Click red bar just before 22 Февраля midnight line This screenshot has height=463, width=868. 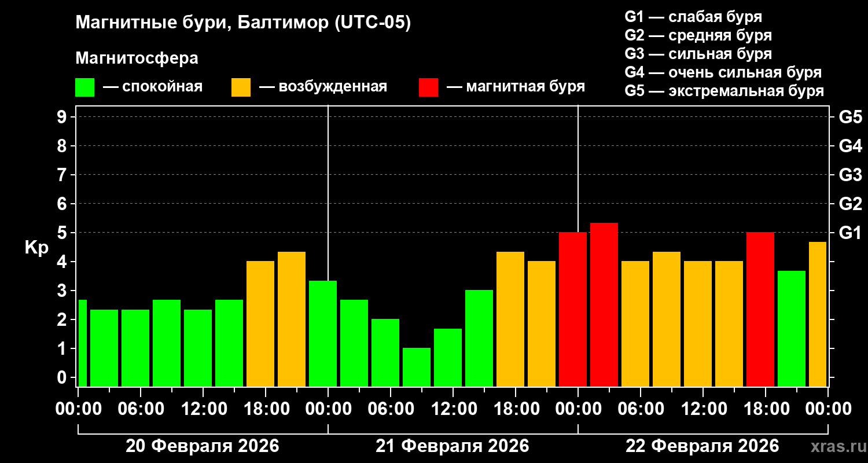(x=573, y=309)
